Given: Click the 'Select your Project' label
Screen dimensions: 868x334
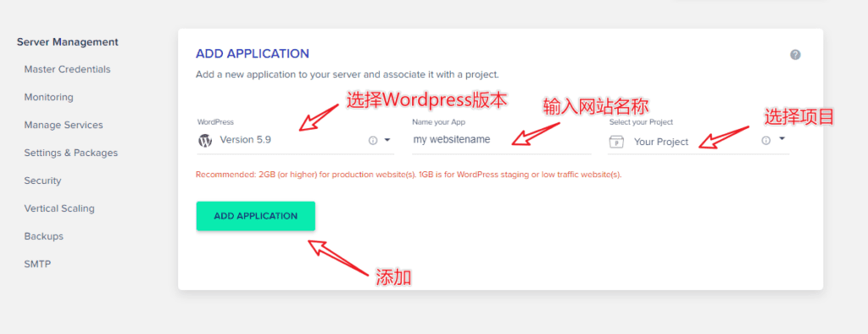Looking at the screenshot, I should (x=641, y=122).
